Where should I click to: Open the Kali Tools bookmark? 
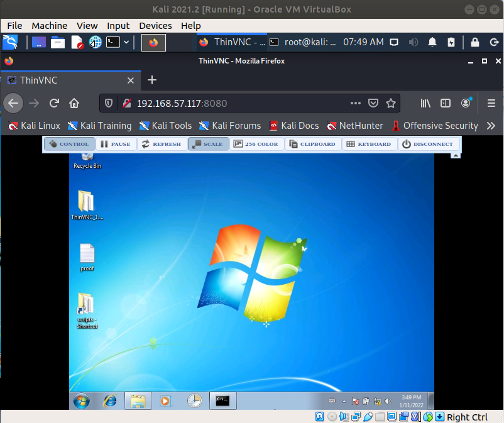[165, 126]
